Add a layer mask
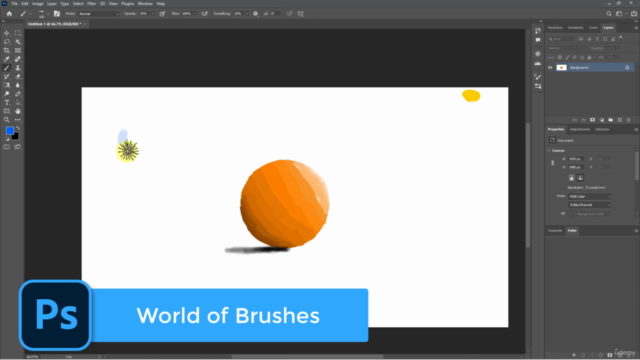This screenshot has height=360, width=640. (592, 120)
